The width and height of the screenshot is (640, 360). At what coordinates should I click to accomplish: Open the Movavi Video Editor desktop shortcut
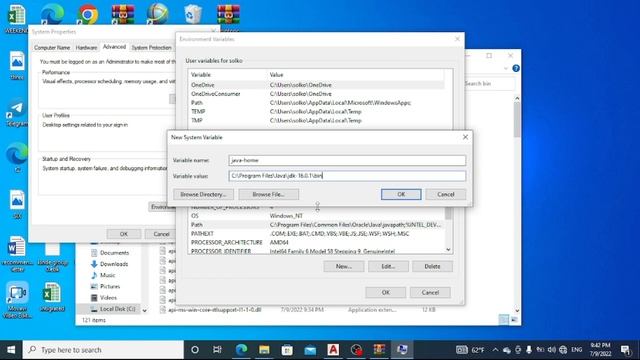click(17, 300)
